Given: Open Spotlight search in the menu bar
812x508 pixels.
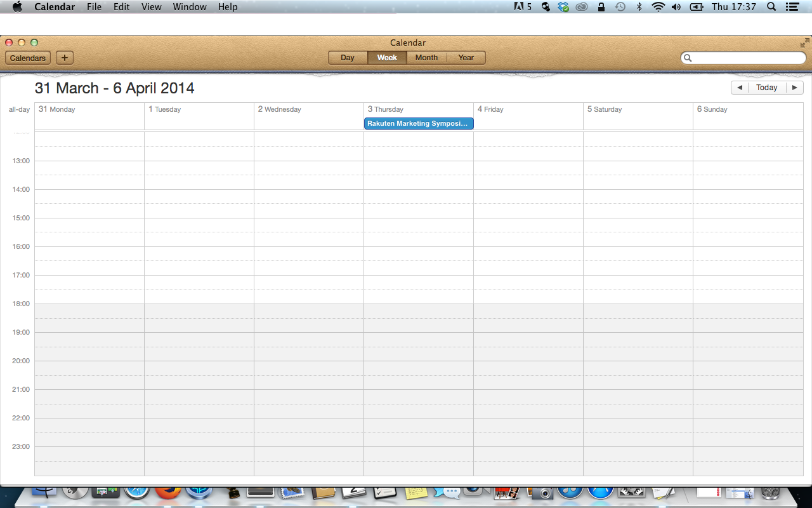Looking at the screenshot, I should click(x=771, y=7).
